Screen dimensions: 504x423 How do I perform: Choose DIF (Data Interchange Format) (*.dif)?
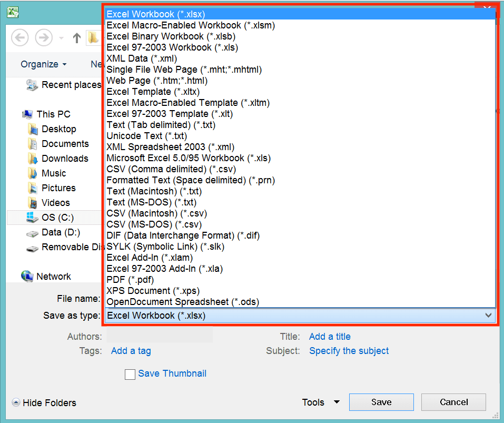click(300, 235)
